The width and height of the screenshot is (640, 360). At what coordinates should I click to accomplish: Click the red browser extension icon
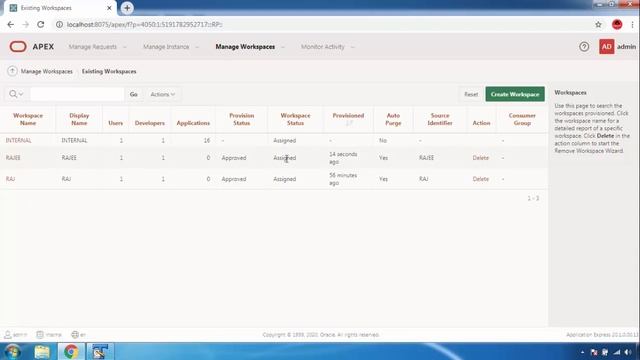point(617,24)
